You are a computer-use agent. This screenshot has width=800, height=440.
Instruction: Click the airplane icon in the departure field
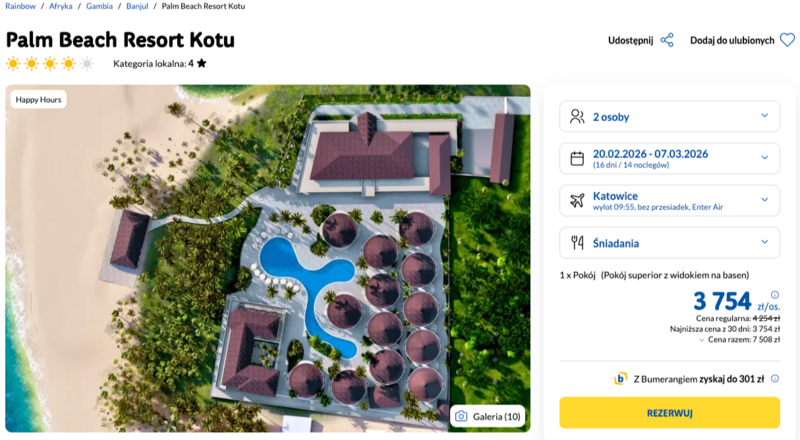577,200
